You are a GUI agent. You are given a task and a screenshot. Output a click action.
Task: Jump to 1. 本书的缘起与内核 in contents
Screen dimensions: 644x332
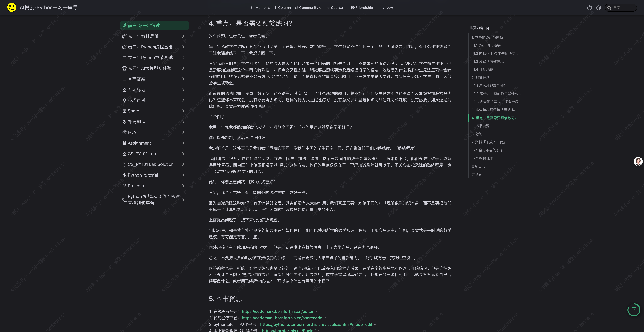tap(487, 37)
